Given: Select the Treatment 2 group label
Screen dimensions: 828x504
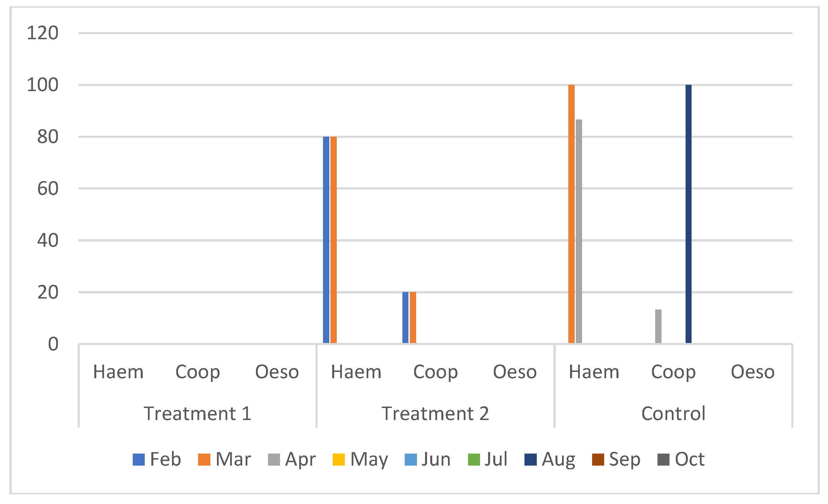Looking at the screenshot, I should [435, 414].
